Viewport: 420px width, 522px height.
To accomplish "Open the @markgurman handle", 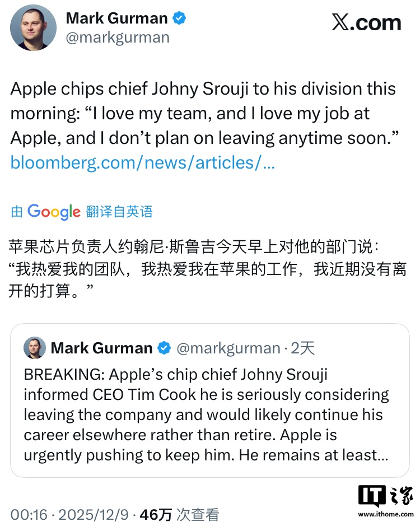I will pos(118,38).
